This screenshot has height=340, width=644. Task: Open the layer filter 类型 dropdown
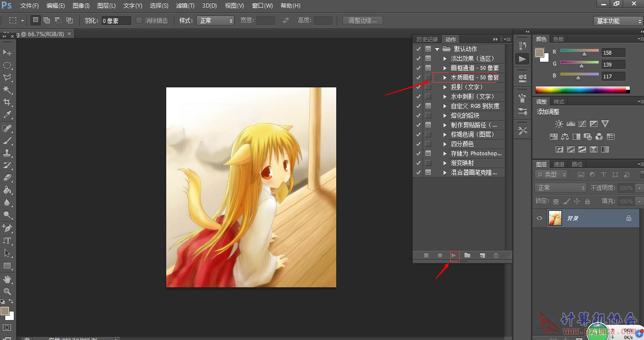(x=551, y=175)
